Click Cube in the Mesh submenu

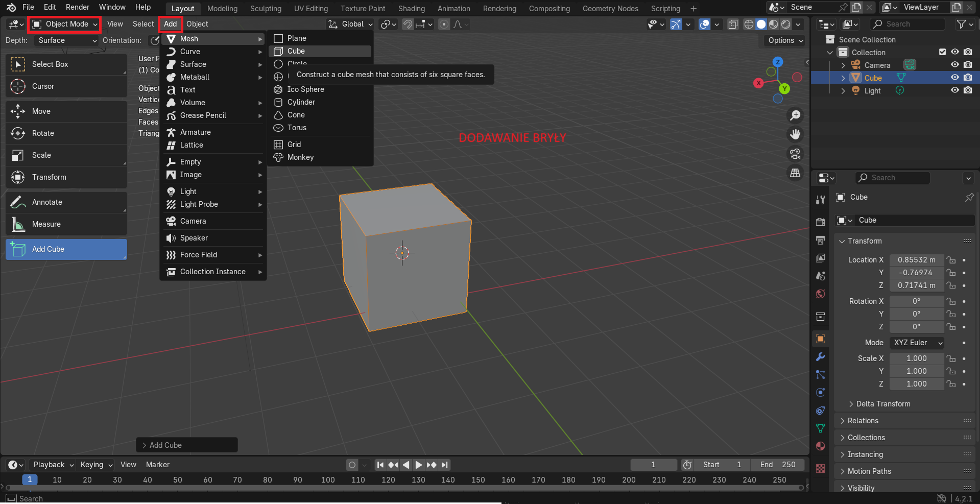[320, 51]
